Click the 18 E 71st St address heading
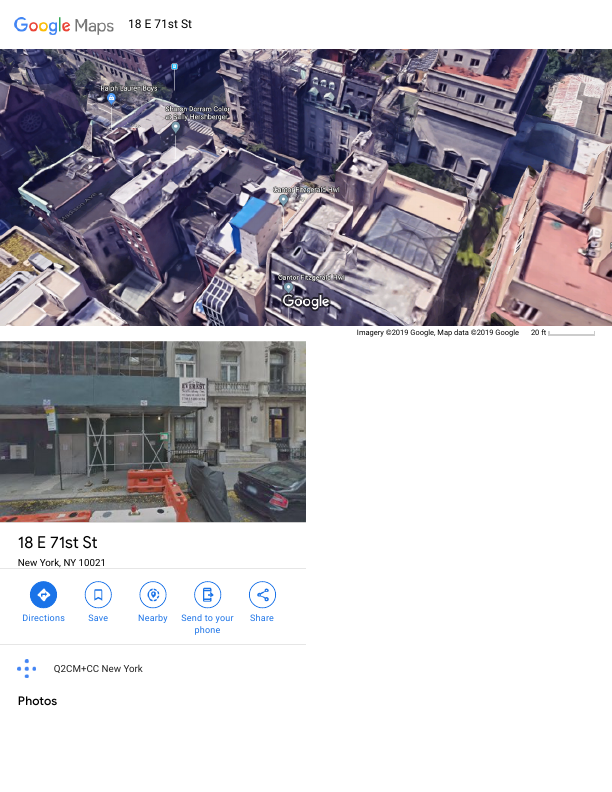The image size is (612, 792). pyautogui.click(x=58, y=542)
